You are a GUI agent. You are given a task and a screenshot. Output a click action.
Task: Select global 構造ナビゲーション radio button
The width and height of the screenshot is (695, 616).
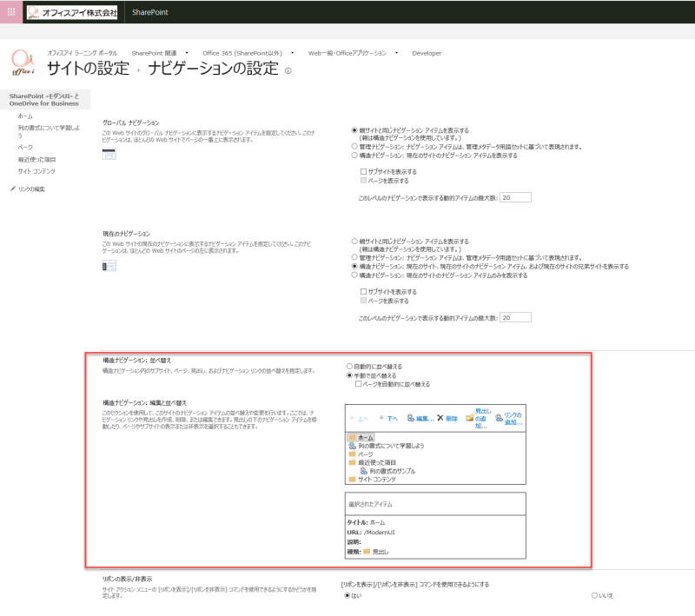354,156
